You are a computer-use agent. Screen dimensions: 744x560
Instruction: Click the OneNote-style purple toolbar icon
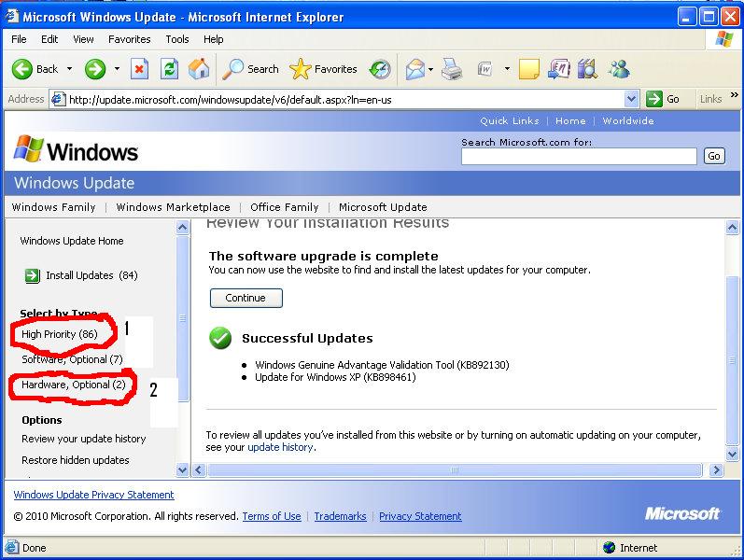(559, 69)
